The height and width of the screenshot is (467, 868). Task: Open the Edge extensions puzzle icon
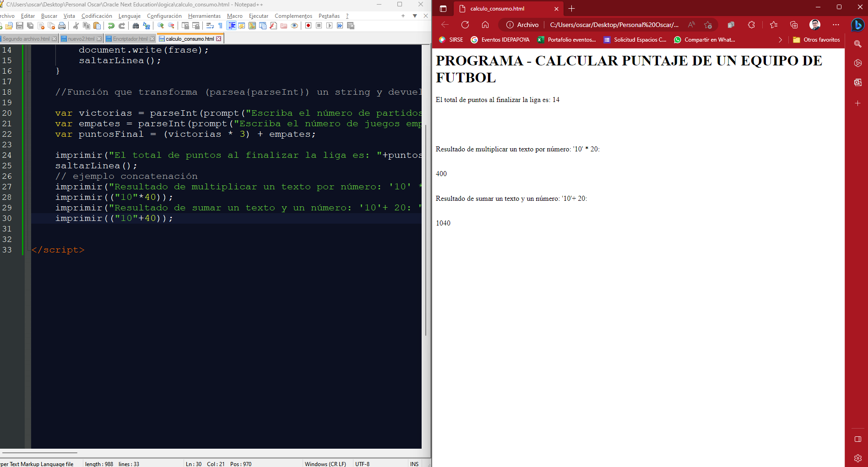[x=751, y=25]
